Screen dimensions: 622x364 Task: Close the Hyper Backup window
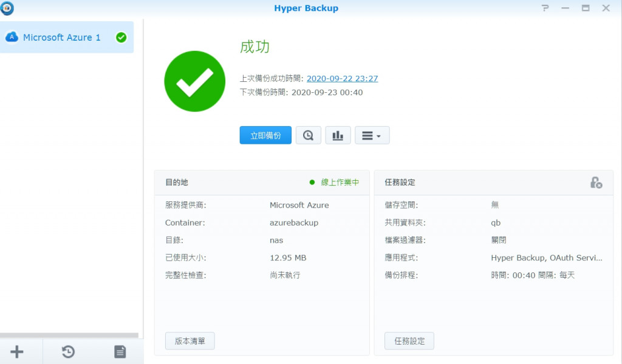pyautogui.click(x=606, y=8)
